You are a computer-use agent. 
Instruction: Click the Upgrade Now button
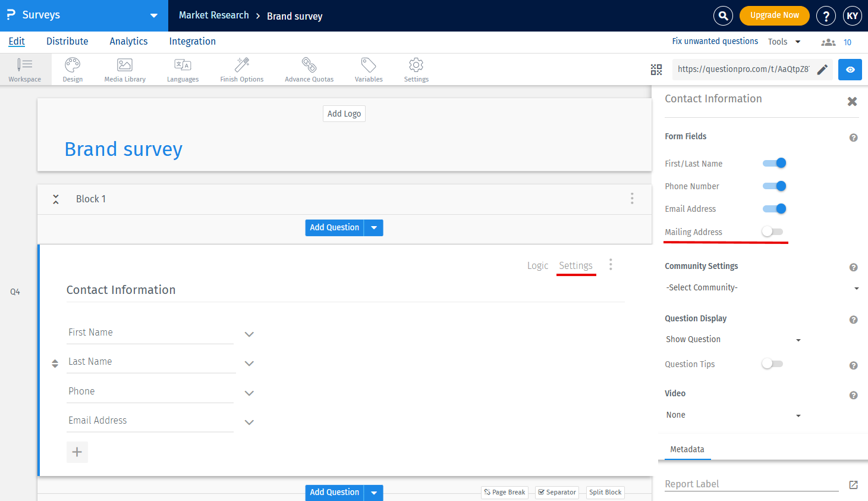[x=774, y=15]
